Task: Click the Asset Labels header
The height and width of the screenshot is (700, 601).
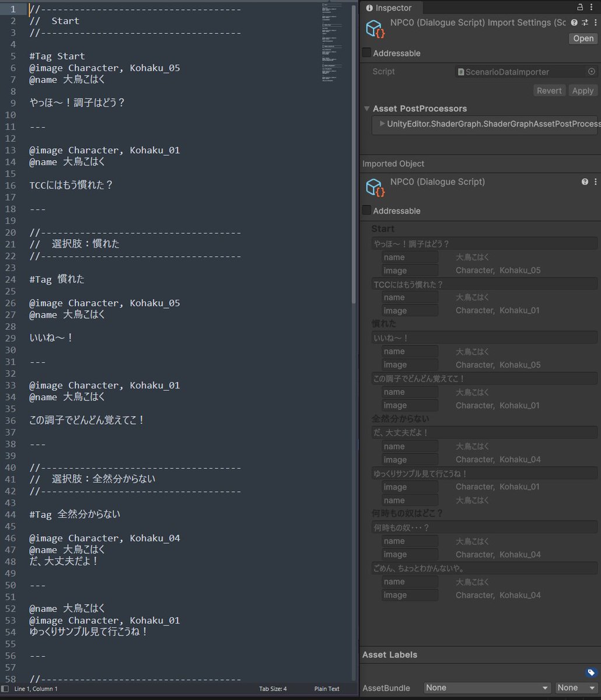Action: pyautogui.click(x=390, y=654)
